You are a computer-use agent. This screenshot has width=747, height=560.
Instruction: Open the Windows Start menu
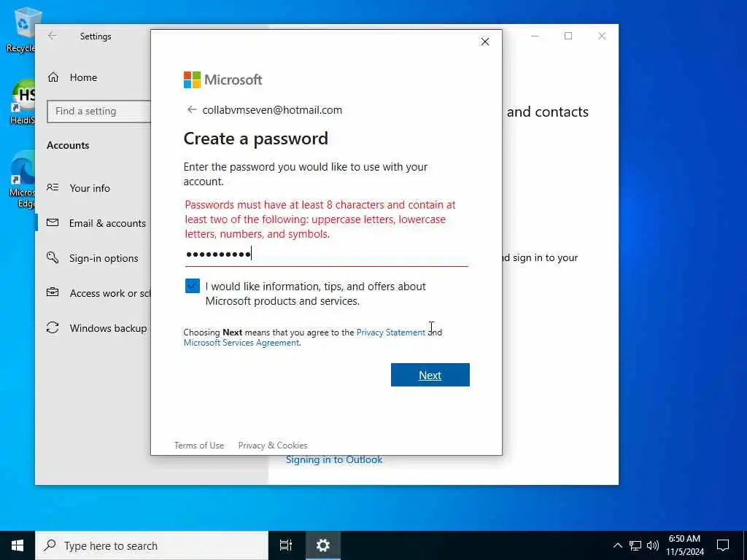(x=18, y=545)
